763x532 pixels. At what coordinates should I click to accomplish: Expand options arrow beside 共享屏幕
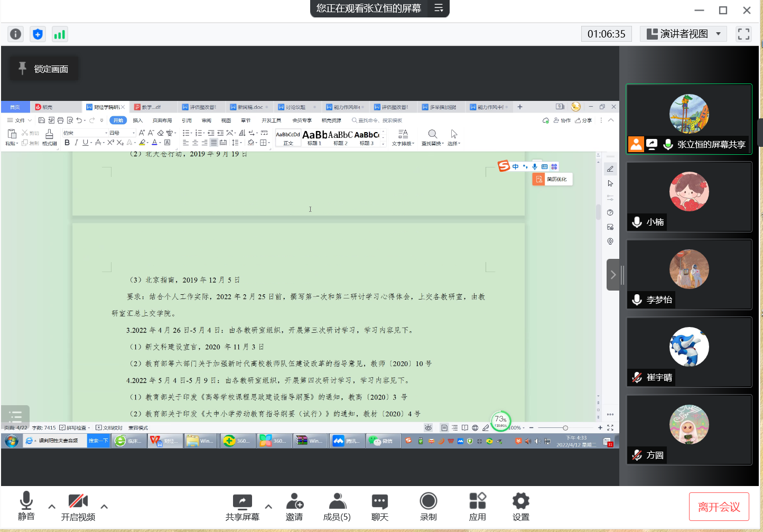tap(268, 506)
